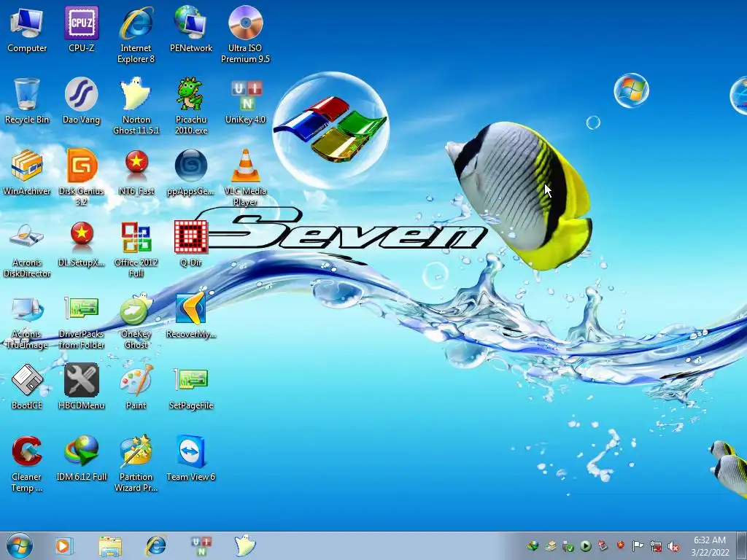Click the Show Desktop button
Image resolution: width=747 pixels, height=560 pixels.
[x=741, y=545]
